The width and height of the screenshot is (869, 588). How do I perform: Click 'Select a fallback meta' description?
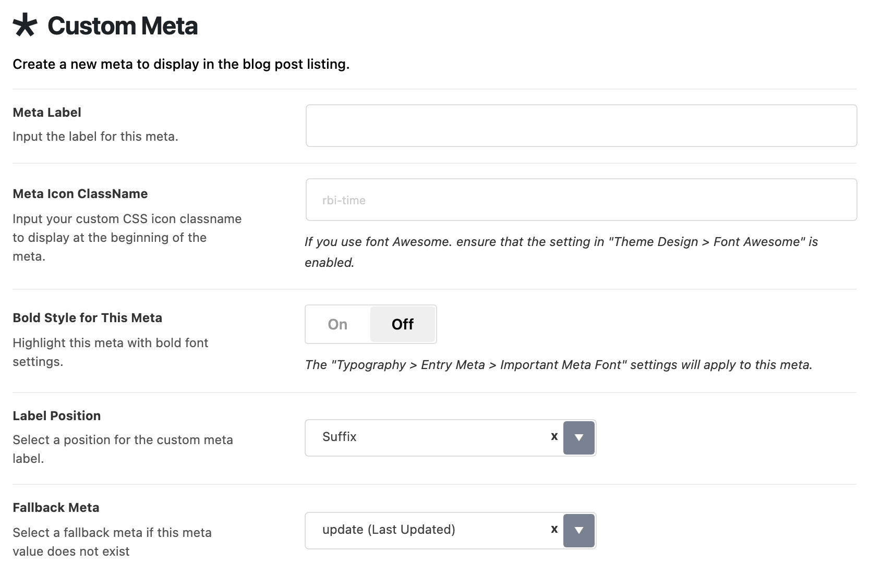pyautogui.click(x=112, y=542)
